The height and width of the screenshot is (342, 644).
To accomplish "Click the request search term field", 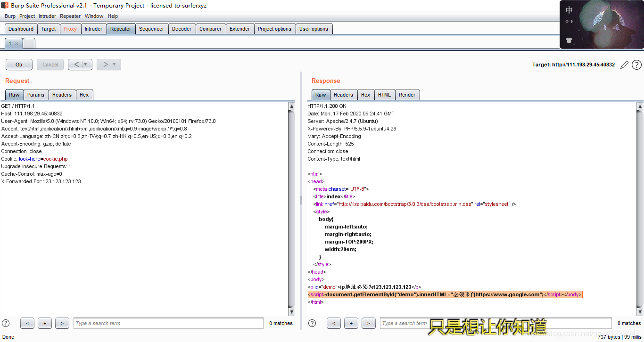I will click(168, 323).
